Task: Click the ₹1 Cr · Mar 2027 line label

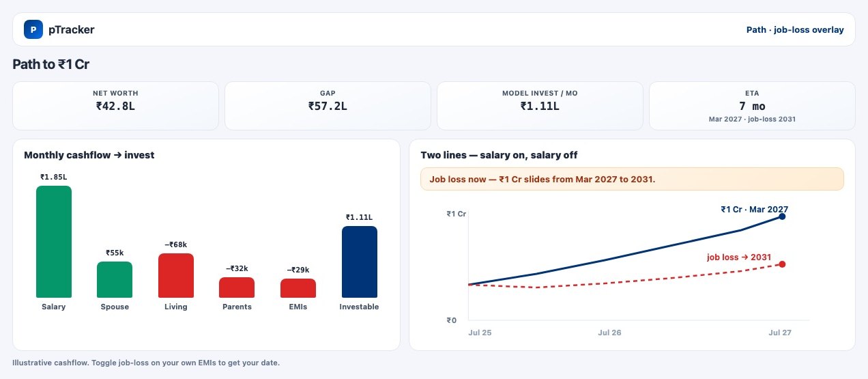Action: click(x=754, y=210)
